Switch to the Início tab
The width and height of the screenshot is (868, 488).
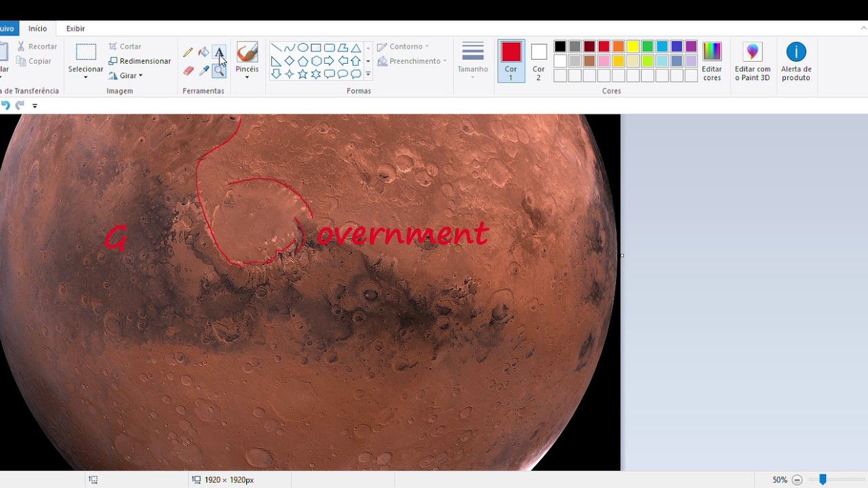pos(37,28)
